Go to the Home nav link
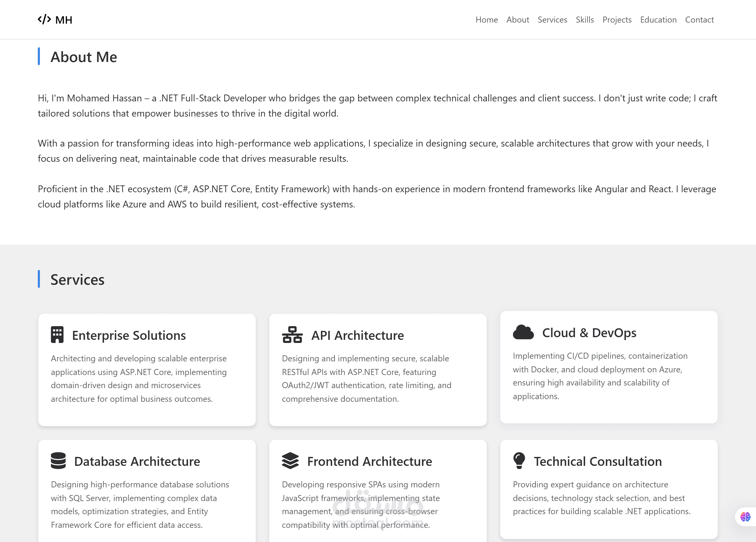The width and height of the screenshot is (756, 542). coord(486,20)
